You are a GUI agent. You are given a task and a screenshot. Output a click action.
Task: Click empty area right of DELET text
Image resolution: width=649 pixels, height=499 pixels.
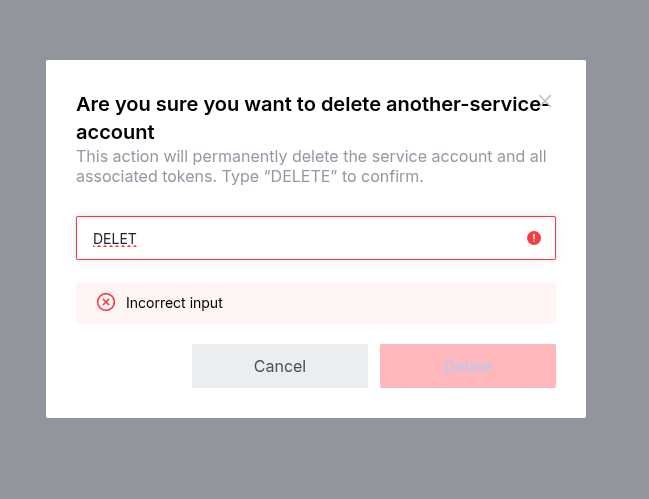tap(330, 238)
